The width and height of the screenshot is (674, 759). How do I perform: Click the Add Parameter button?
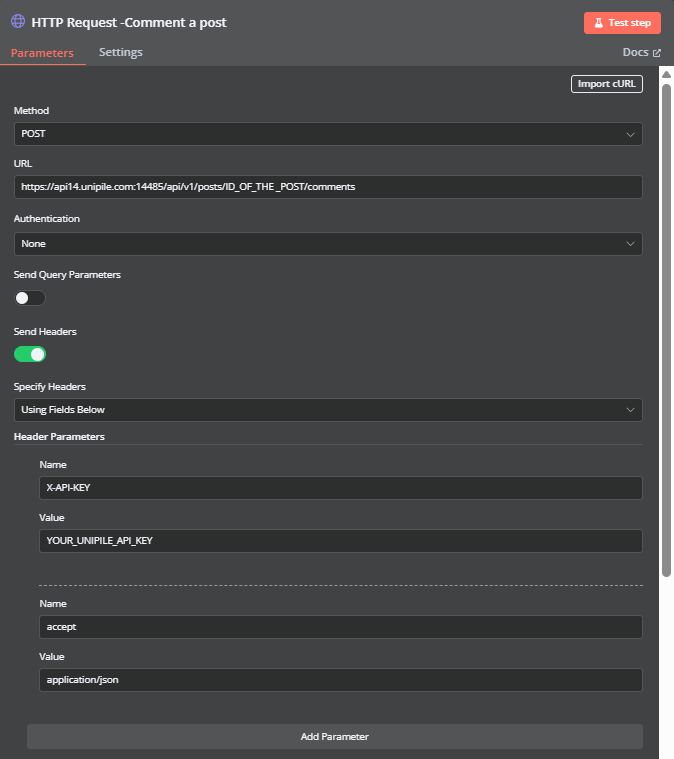click(335, 737)
